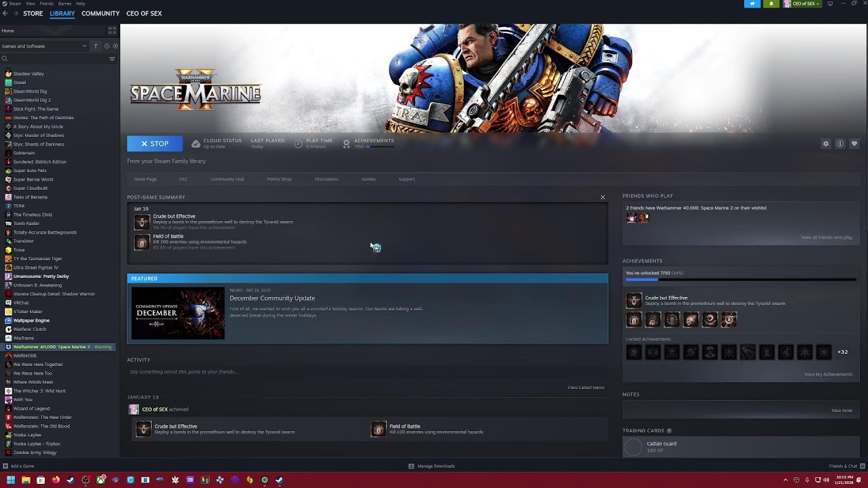Select Umamusume: Pretty Derby in library

pyautogui.click(x=41, y=276)
